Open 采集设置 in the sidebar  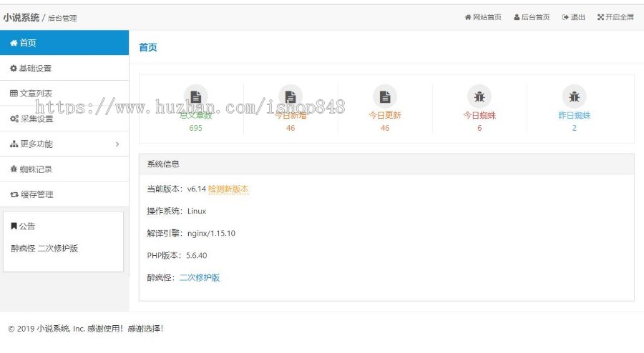point(64,119)
